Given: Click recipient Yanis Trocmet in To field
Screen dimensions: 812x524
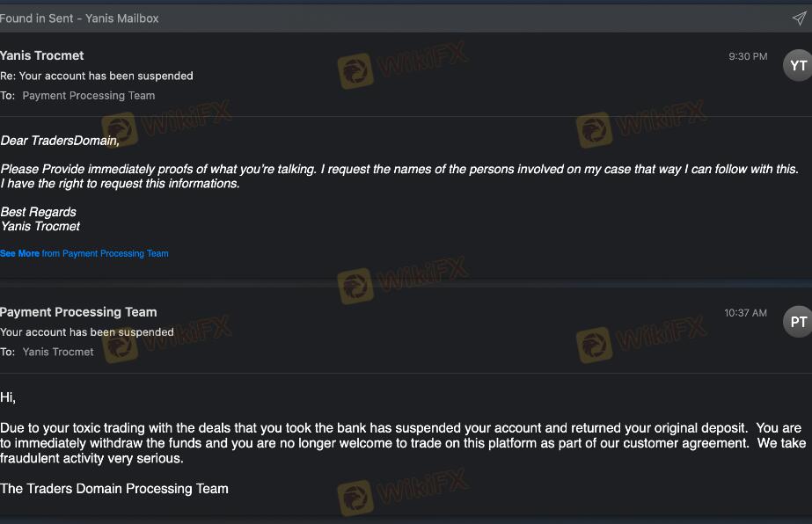Looking at the screenshot, I should 58,352.
